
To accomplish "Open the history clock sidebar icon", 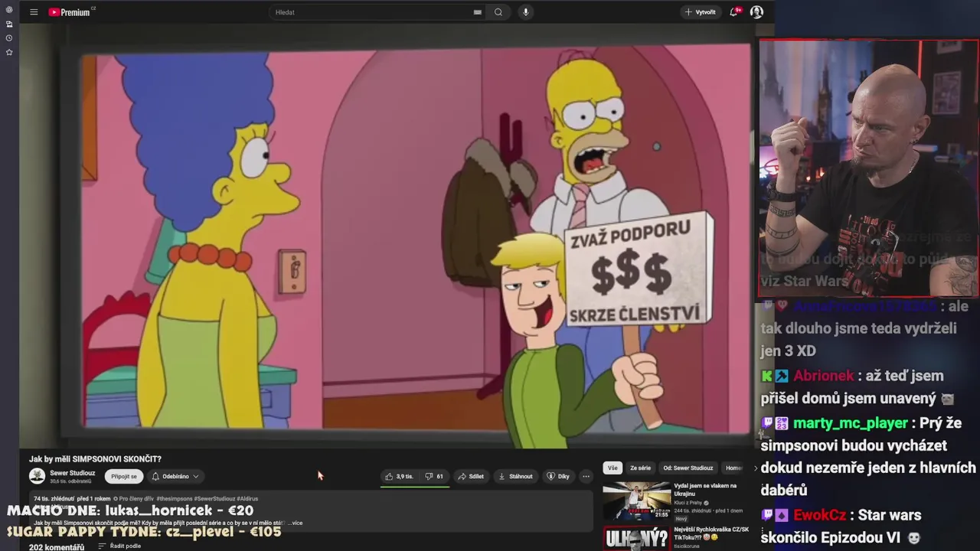I will 9,37.
